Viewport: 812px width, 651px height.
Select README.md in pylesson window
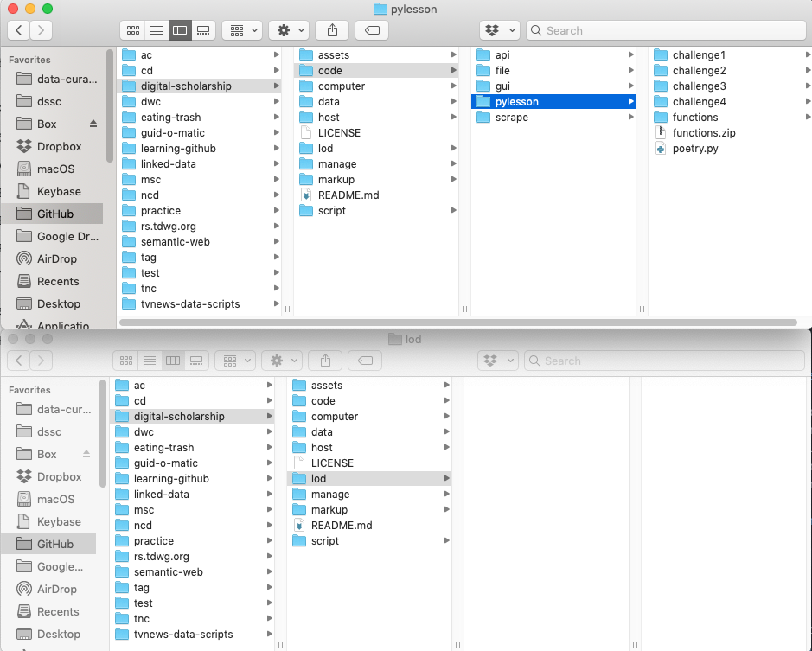(x=348, y=195)
